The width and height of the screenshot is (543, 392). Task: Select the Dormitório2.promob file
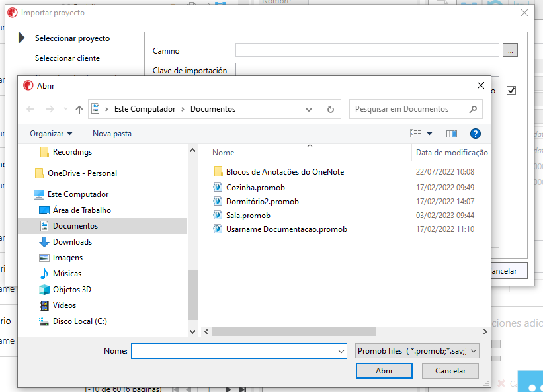click(263, 202)
